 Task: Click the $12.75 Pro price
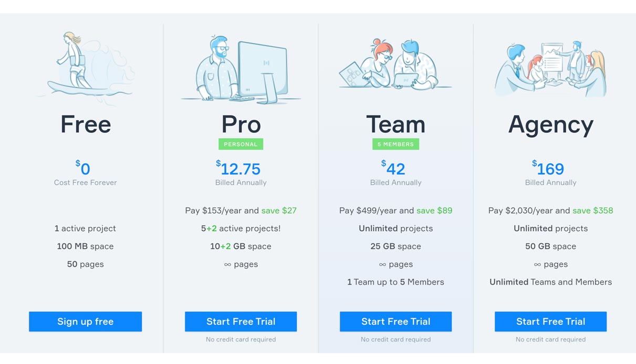pyautogui.click(x=239, y=169)
